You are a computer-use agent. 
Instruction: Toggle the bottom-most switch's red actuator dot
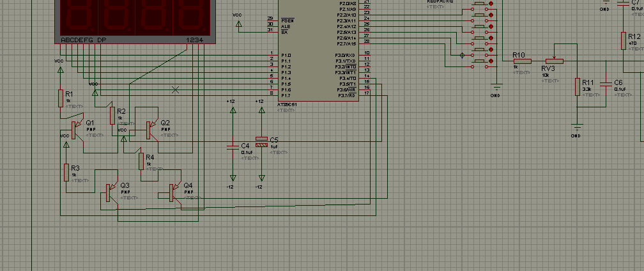coord(491,61)
